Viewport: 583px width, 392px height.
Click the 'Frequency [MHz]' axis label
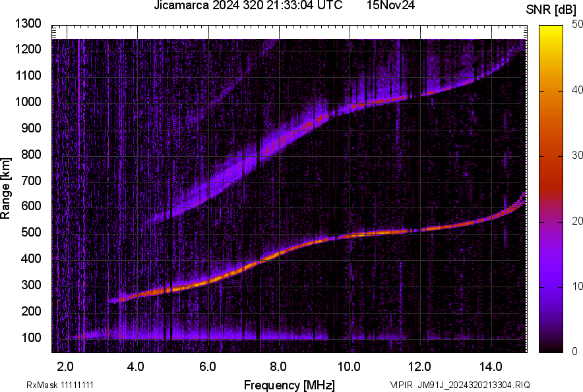[x=290, y=385]
